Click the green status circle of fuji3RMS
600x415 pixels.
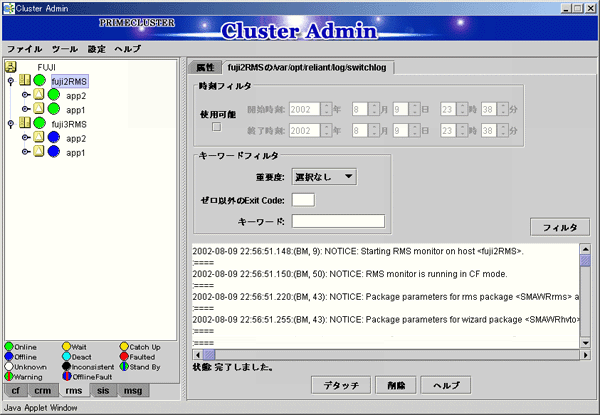(39, 123)
